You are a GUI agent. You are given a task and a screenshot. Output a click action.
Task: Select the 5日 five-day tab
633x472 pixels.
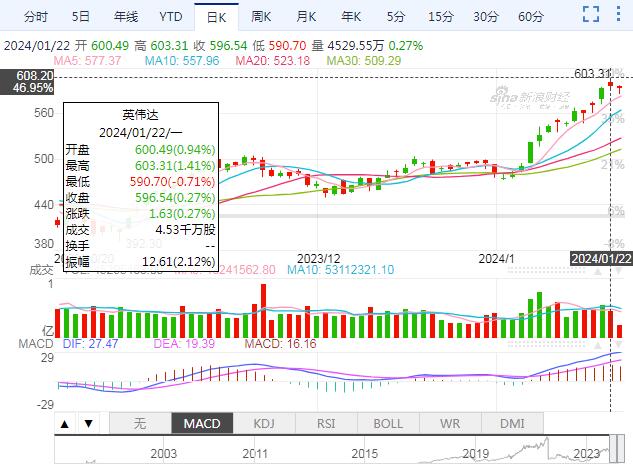(80, 17)
